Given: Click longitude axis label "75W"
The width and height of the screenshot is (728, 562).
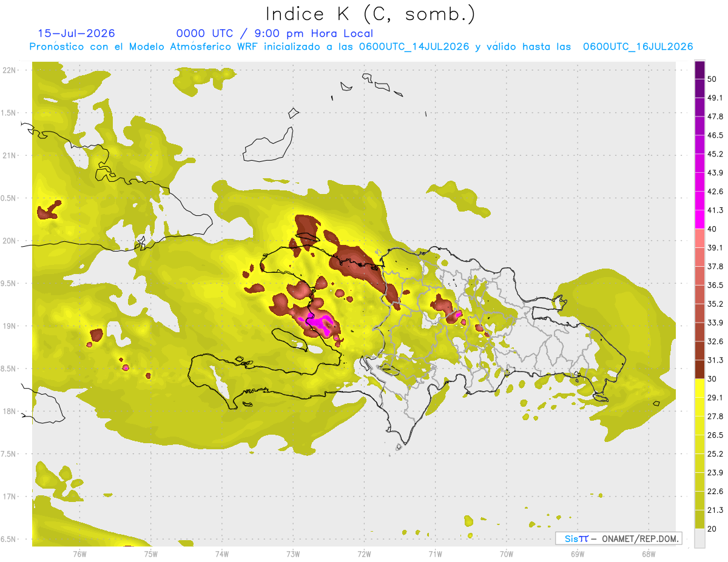Looking at the screenshot, I should 150,554.
